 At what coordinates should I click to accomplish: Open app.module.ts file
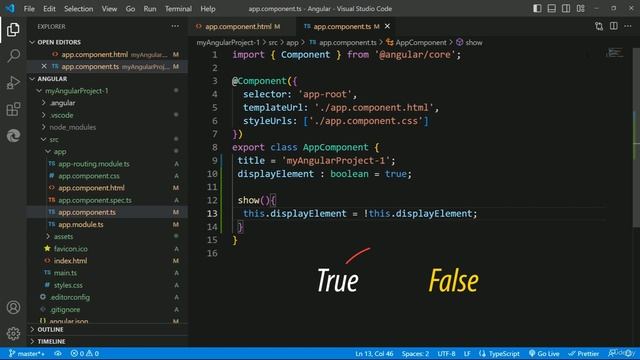pos(80,224)
